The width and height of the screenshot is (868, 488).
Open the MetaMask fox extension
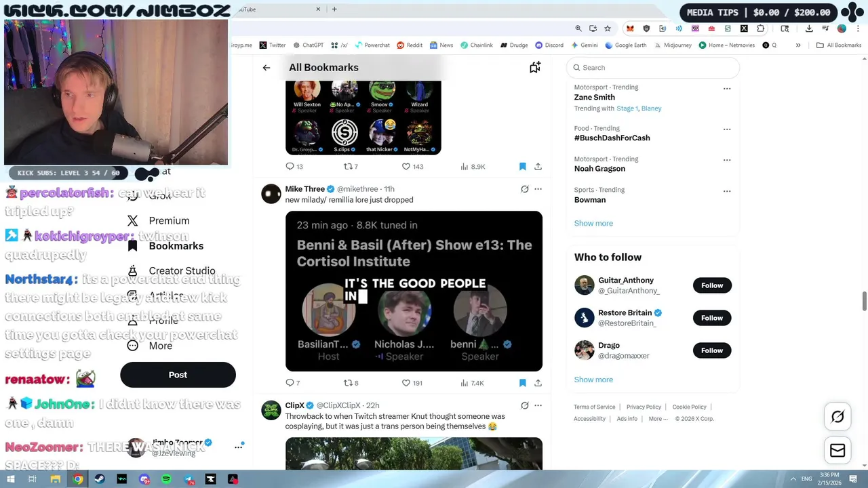(630, 28)
